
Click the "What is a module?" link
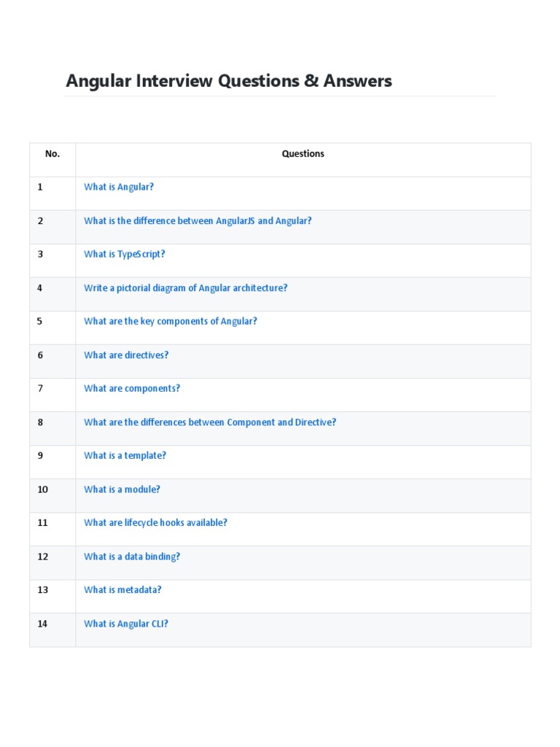pos(122,489)
